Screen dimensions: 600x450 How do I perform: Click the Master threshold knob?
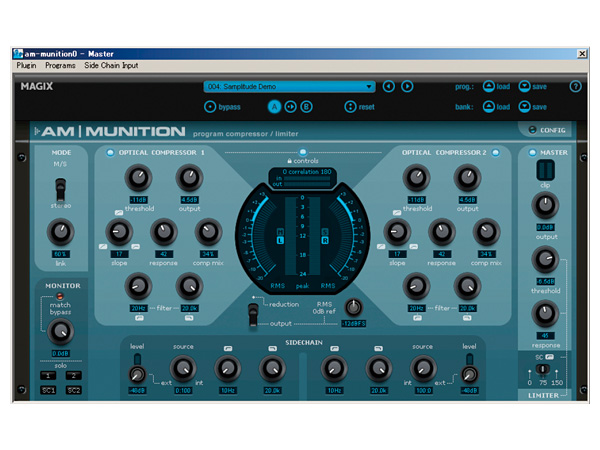tap(545, 259)
